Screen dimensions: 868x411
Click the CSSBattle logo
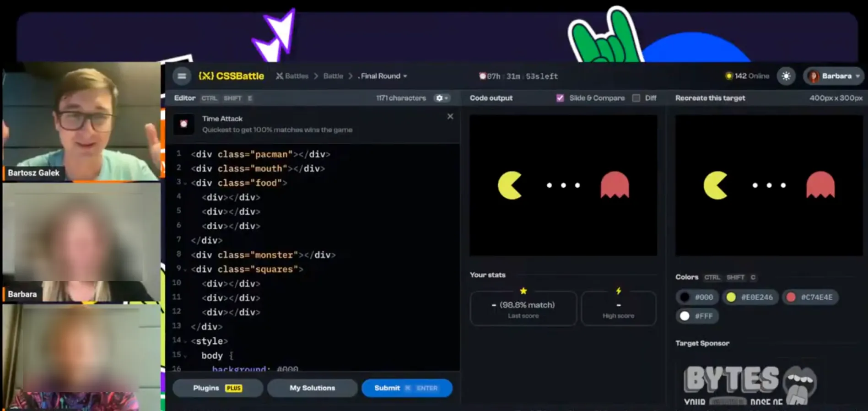[231, 76]
